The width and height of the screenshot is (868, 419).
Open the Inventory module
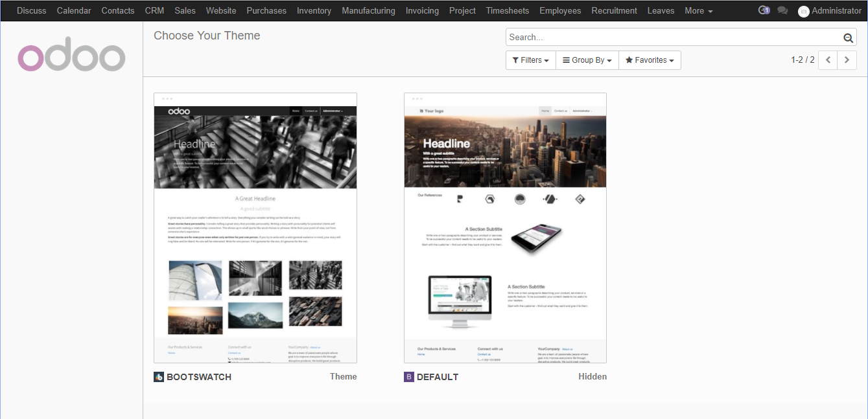314,10
